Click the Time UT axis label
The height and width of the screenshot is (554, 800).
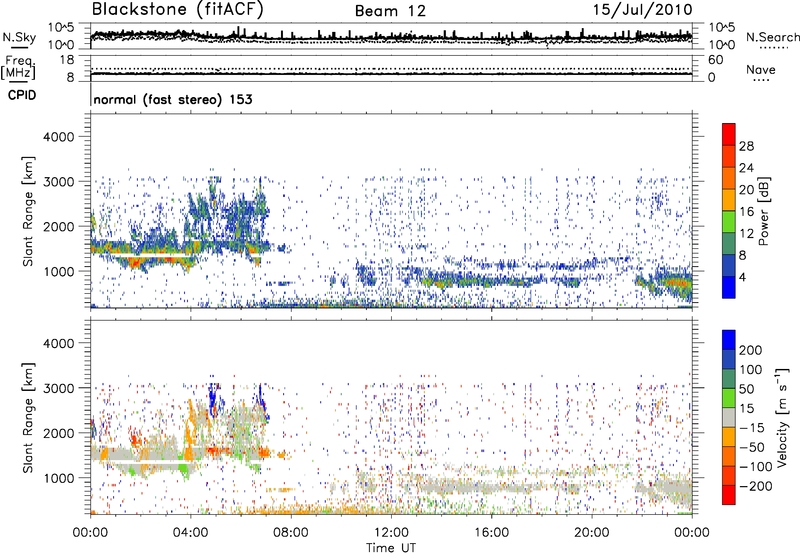click(x=391, y=548)
